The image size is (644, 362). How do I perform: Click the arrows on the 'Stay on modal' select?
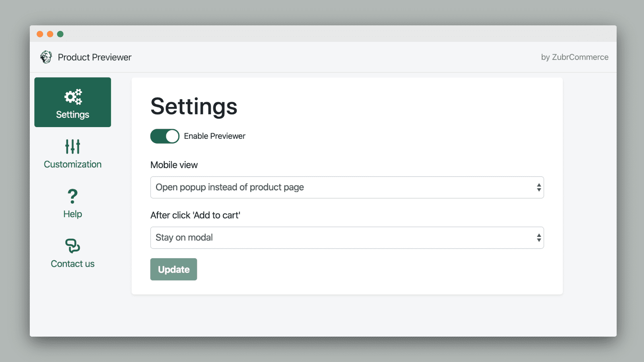pyautogui.click(x=539, y=238)
